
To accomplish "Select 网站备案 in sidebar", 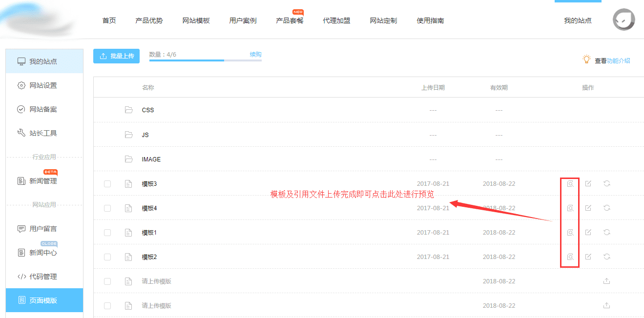I will point(44,109).
